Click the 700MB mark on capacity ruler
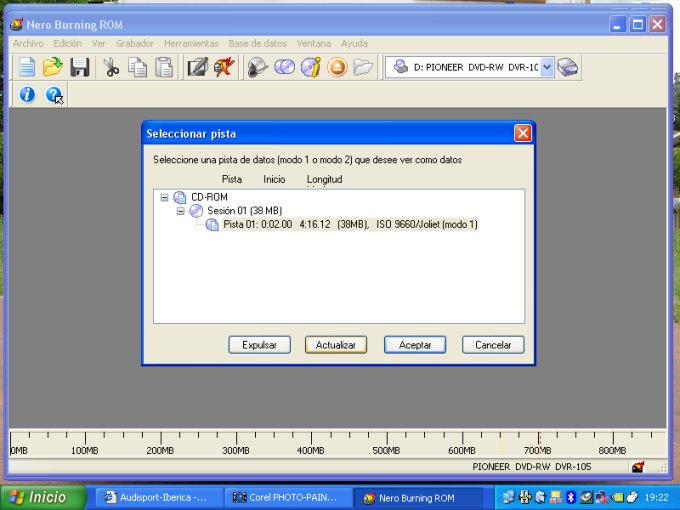680x510 pixels. click(538, 450)
